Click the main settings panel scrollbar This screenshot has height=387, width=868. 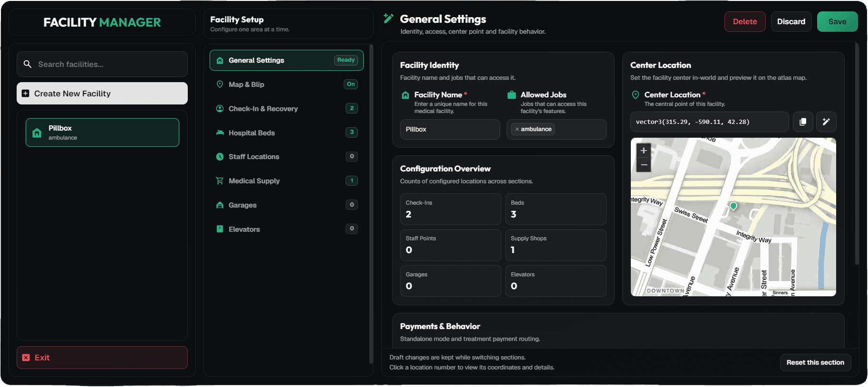[x=857, y=153]
